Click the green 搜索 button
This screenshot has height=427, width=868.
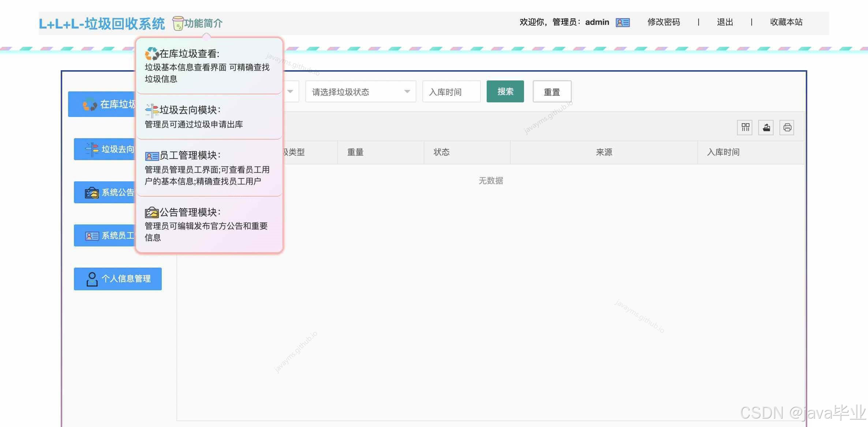505,91
